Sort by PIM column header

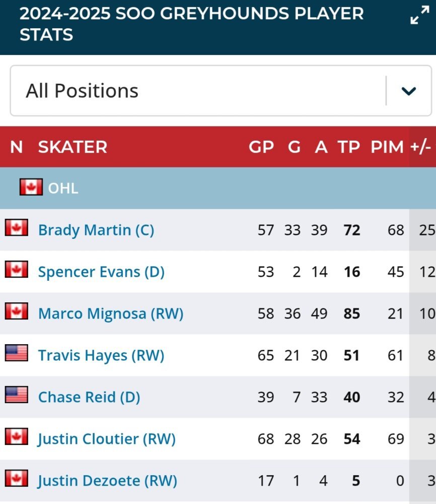[x=387, y=147]
